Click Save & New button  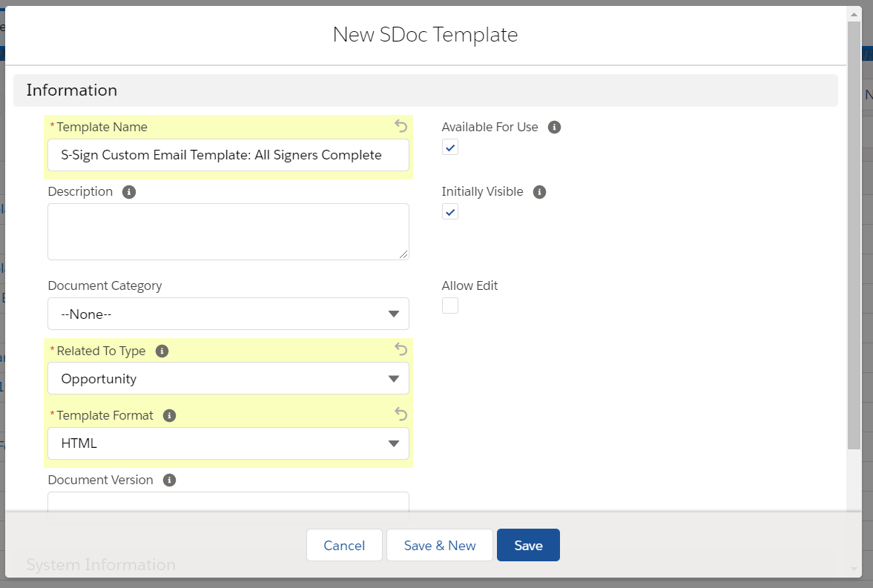[x=440, y=545]
